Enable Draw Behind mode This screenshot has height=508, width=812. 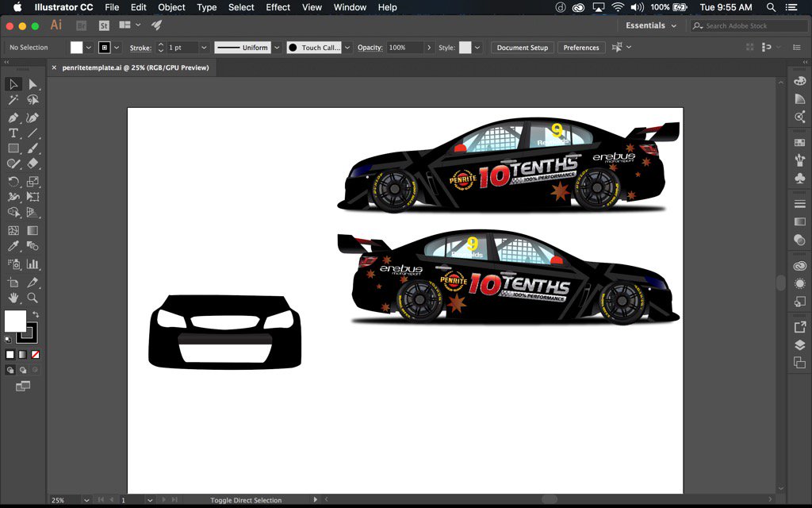coord(23,370)
